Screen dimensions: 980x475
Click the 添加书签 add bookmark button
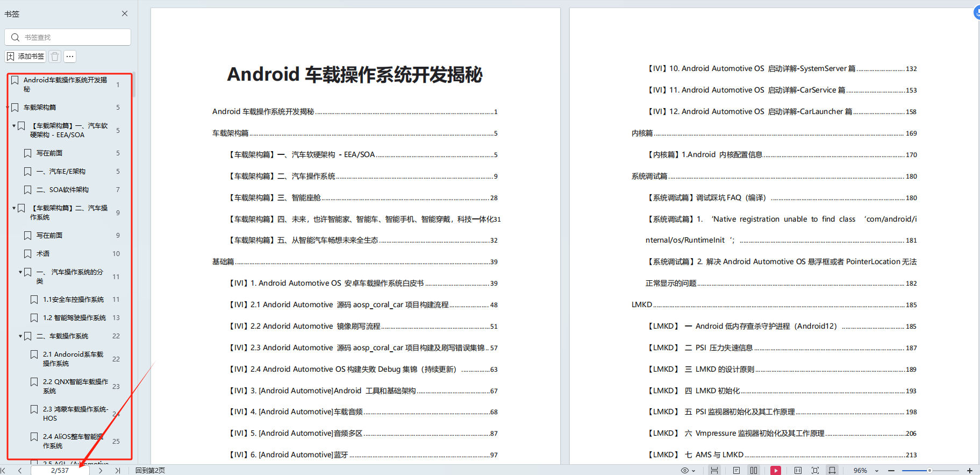[x=25, y=56]
